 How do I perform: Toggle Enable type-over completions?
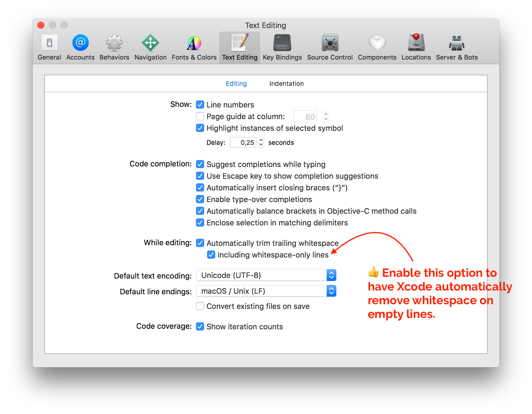tap(200, 199)
